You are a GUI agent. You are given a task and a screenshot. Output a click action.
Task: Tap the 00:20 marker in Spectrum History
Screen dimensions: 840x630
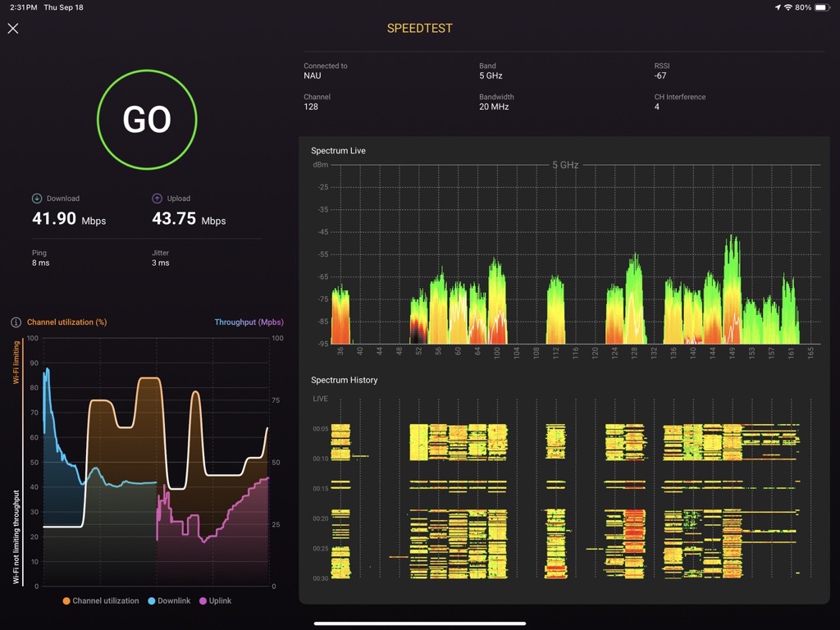pos(320,518)
